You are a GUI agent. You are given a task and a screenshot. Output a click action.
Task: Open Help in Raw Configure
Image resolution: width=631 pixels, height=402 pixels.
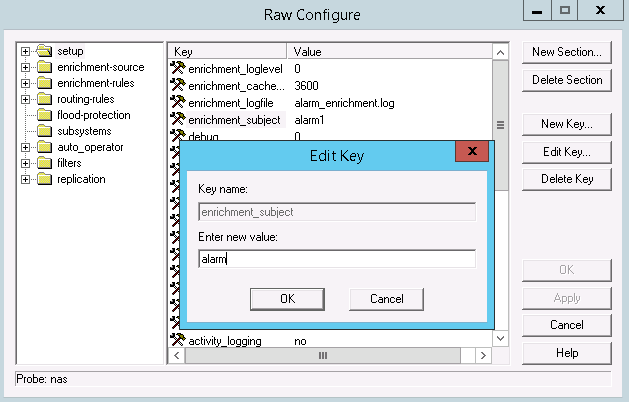click(567, 353)
